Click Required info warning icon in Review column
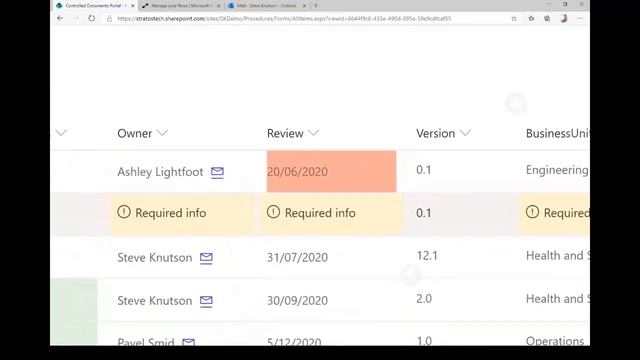 (273, 212)
